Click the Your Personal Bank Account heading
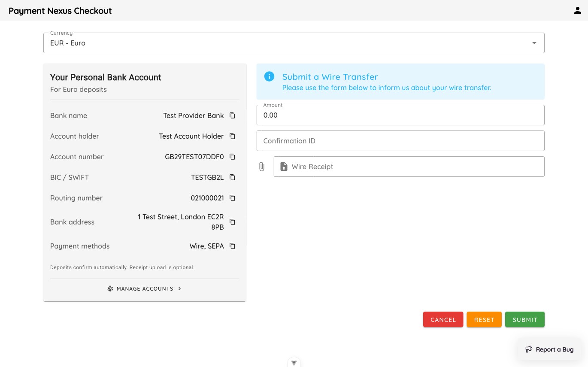Screen dimensions: 588x367 [x=106, y=77]
